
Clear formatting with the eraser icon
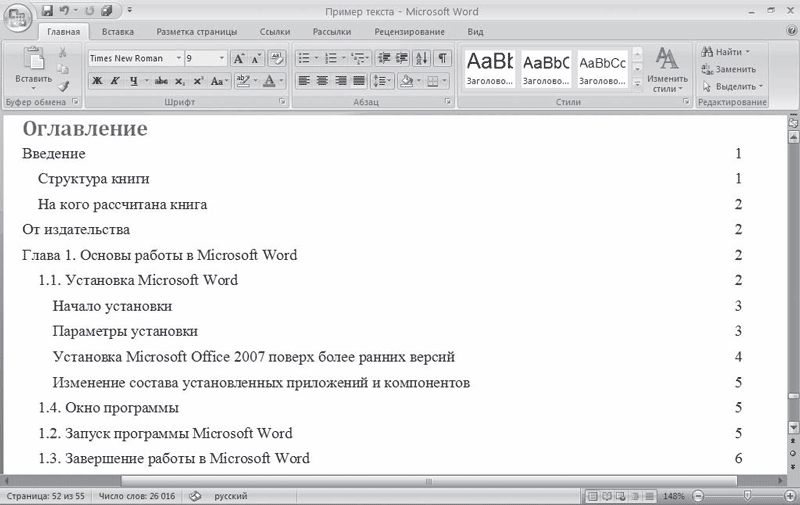click(x=277, y=58)
